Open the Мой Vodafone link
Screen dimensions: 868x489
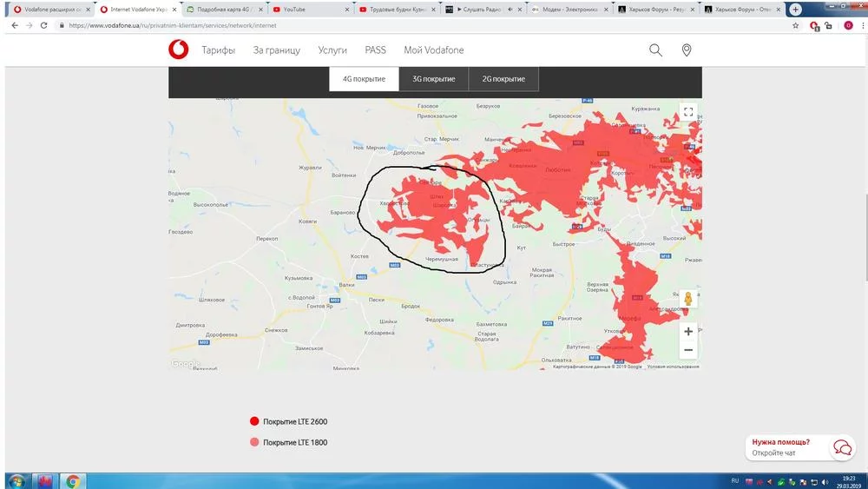pyautogui.click(x=434, y=50)
